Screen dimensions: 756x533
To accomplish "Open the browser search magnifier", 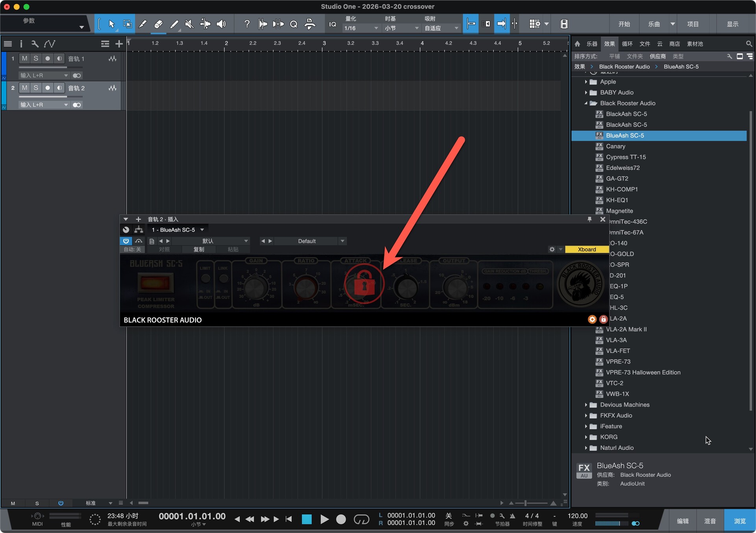I will tap(749, 44).
